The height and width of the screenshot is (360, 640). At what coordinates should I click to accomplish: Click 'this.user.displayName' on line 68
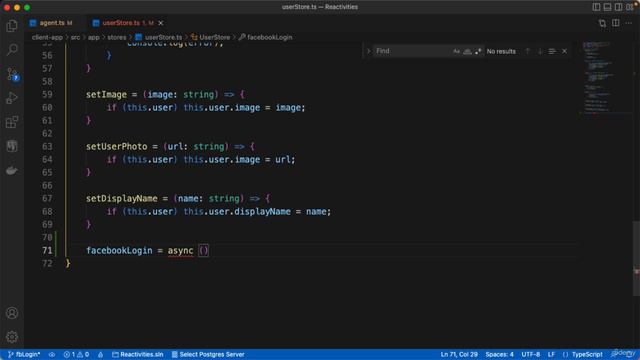tap(237, 211)
